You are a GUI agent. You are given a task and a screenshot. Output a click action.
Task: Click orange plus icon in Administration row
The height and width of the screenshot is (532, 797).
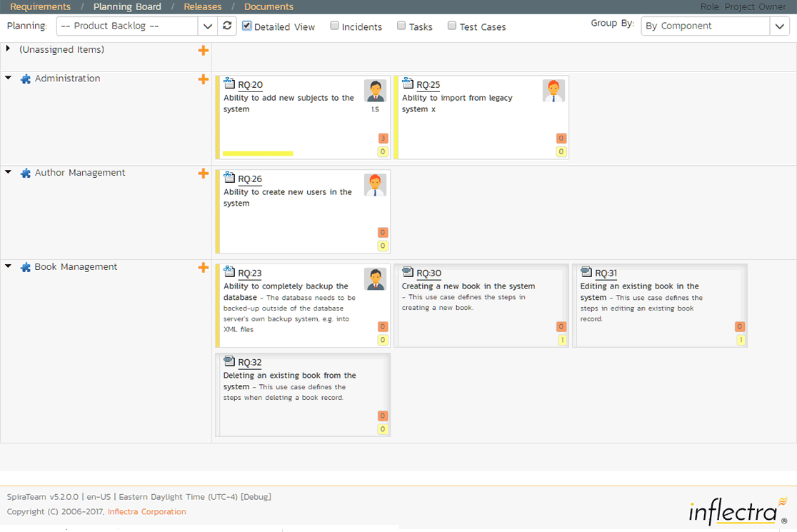click(204, 79)
